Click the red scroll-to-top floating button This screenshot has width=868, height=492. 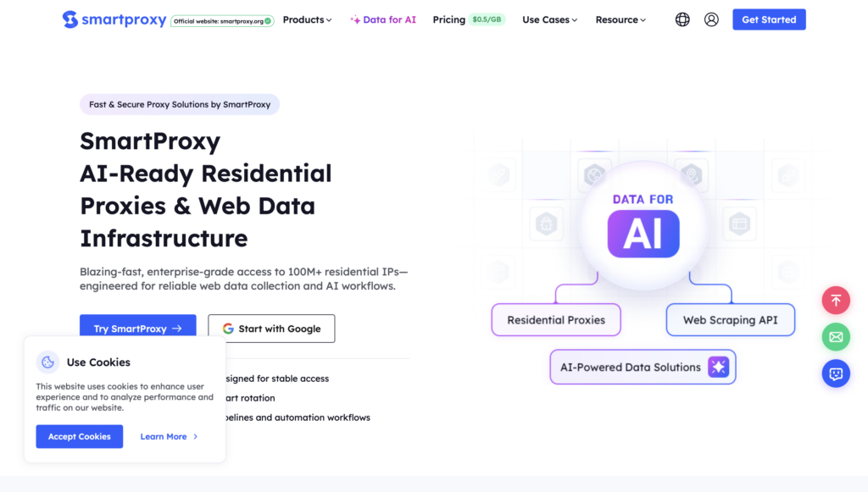pyautogui.click(x=836, y=301)
